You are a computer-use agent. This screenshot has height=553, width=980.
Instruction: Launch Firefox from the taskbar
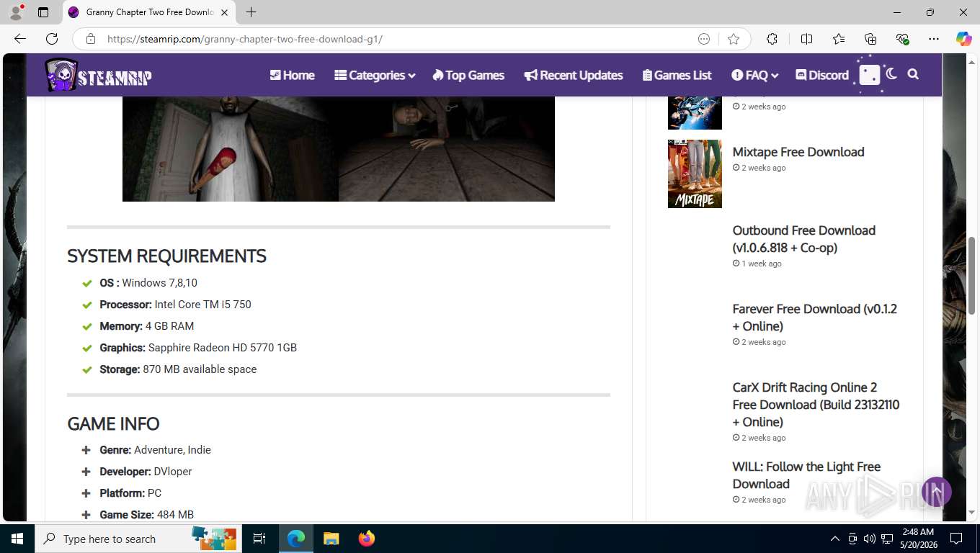tap(366, 539)
